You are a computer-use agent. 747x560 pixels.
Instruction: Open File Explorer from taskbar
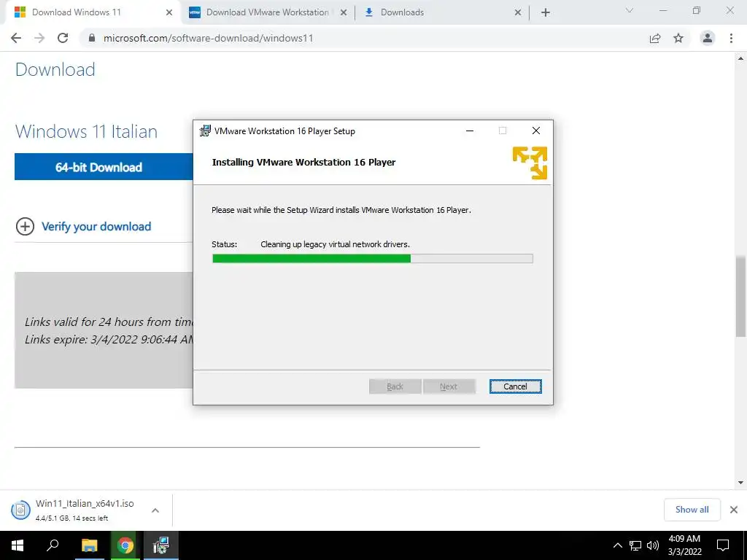pyautogui.click(x=89, y=545)
